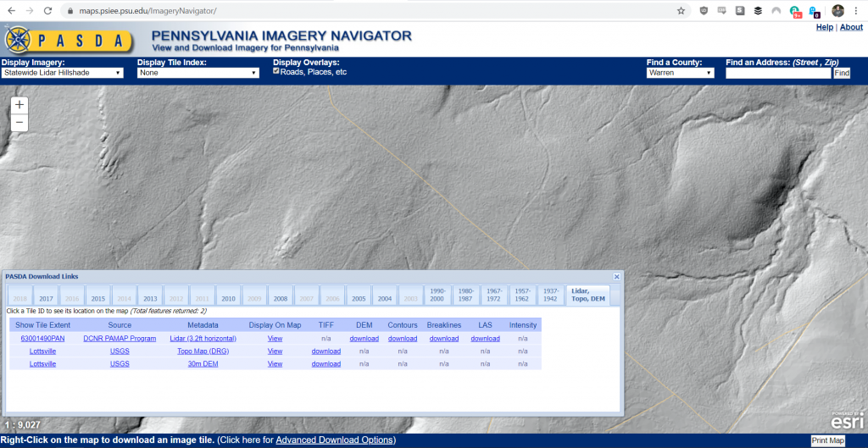Click View for 30m DEM row
The width and height of the screenshot is (868, 448).
275,364
